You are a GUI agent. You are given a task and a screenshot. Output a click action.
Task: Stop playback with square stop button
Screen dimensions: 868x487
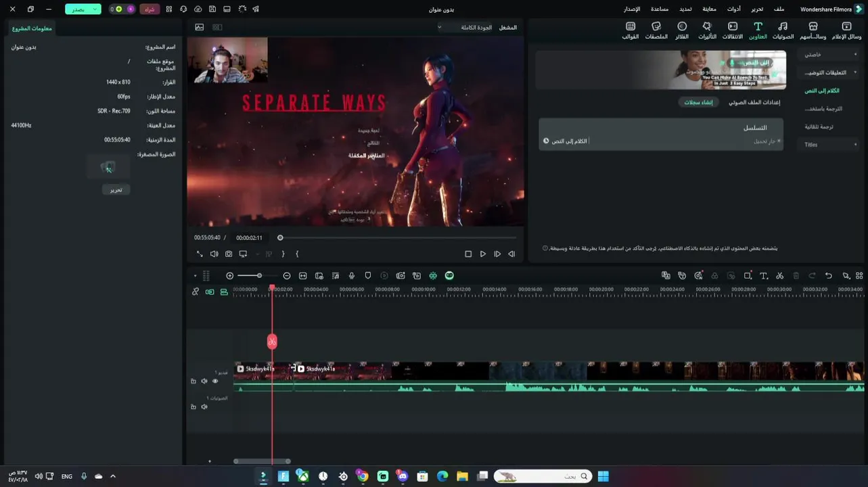tap(468, 254)
